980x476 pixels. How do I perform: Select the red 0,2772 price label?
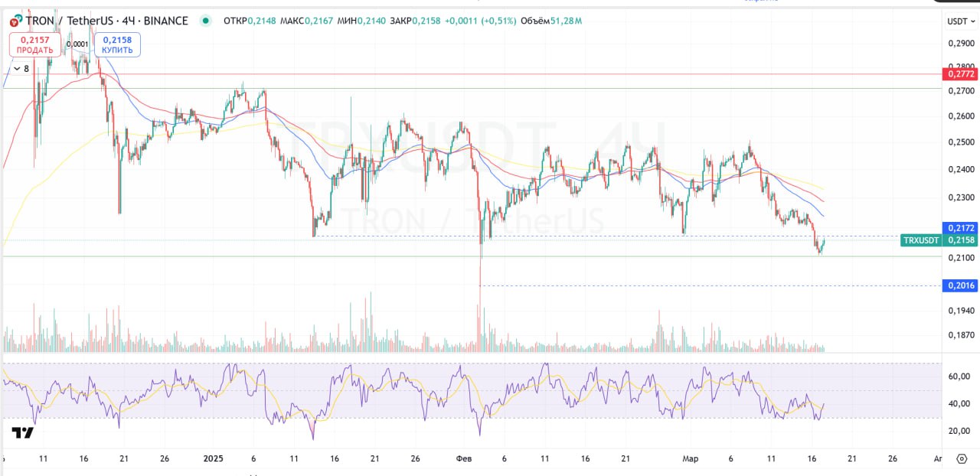coord(961,74)
